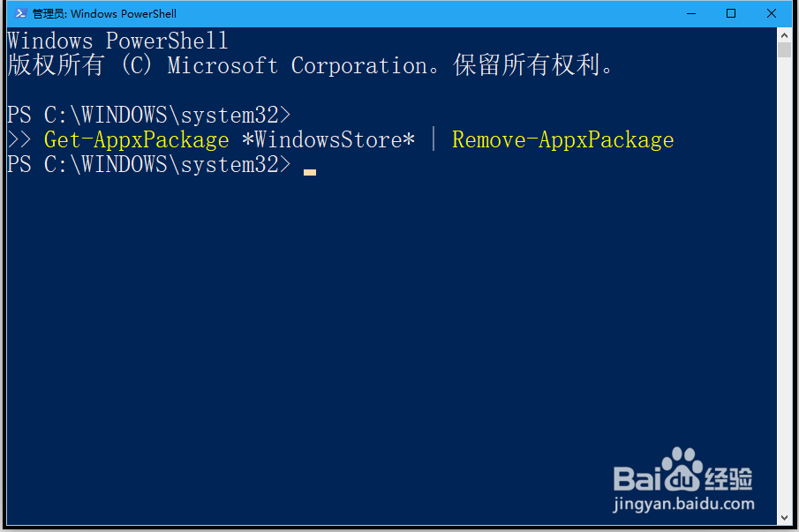Click the empty scrollbar track area
Image resolution: width=799 pixels, height=532 pixels.
784,285
